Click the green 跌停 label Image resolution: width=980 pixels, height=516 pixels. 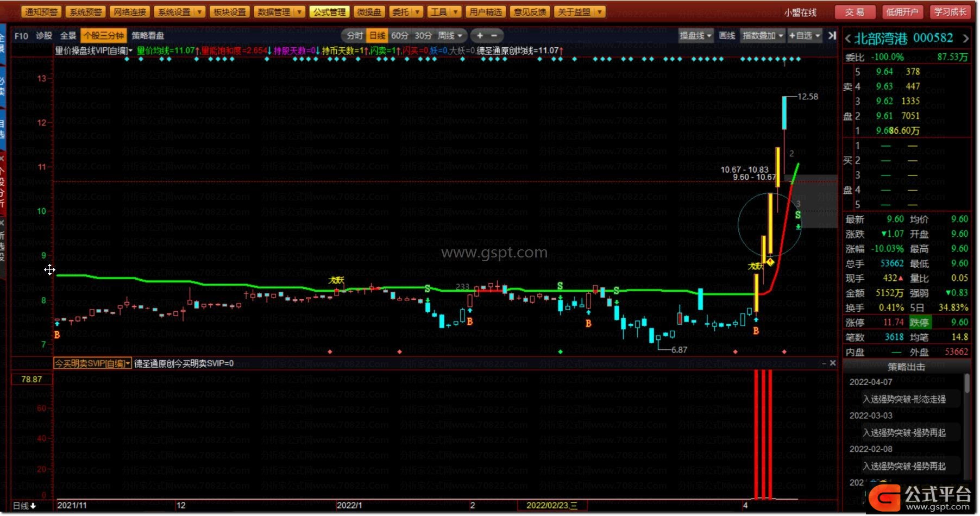pos(920,323)
